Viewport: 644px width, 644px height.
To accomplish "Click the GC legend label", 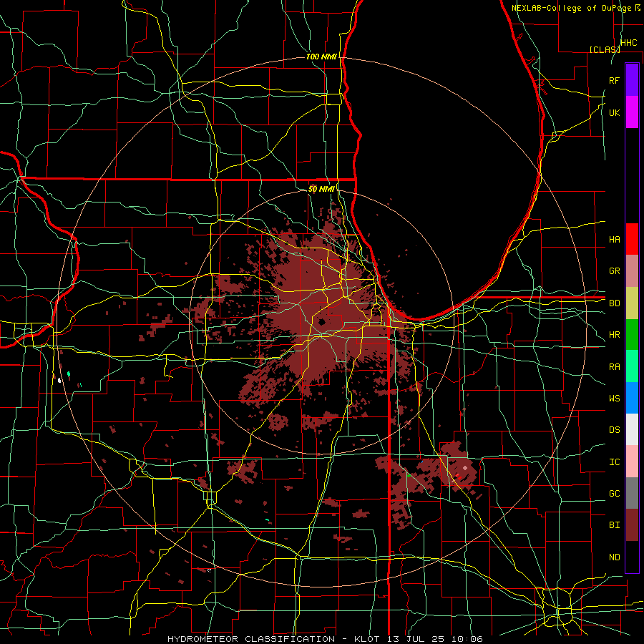I will [614, 494].
